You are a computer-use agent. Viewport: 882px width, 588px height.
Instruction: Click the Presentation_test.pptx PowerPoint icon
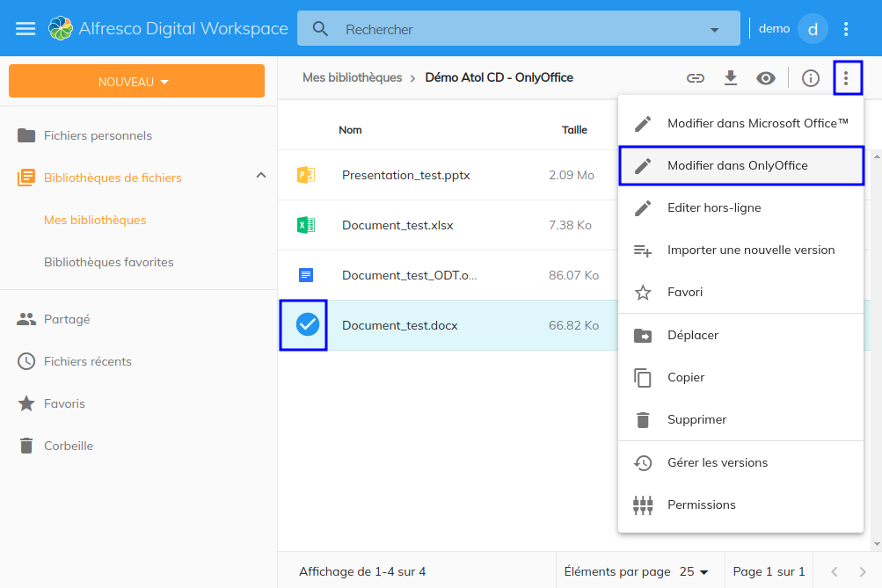(306, 175)
